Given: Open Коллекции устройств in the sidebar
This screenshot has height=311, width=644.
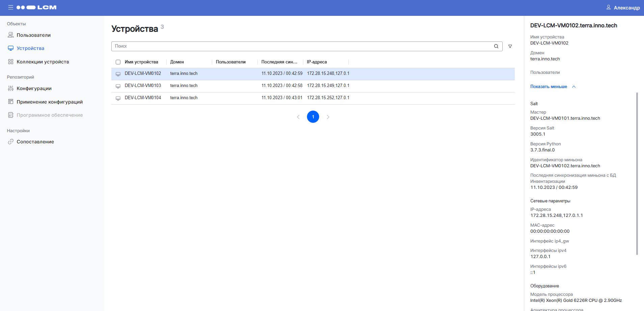Looking at the screenshot, I should [x=43, y=62].
